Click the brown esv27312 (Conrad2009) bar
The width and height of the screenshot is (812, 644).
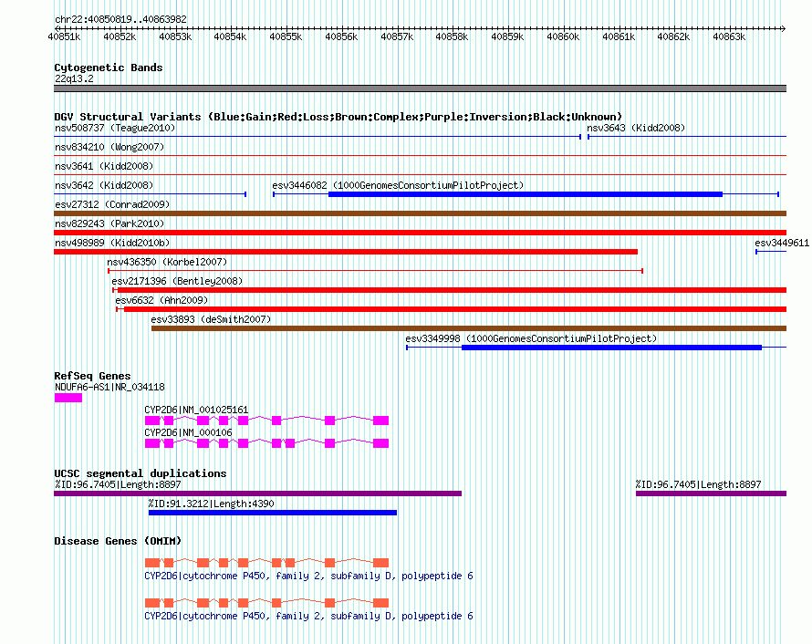point(420,213)
